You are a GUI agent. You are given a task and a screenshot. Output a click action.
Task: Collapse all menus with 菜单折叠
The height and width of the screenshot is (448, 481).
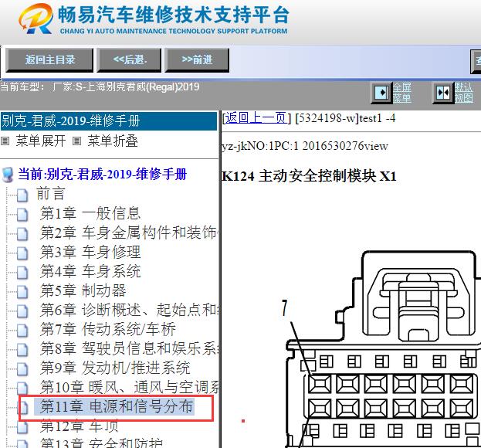[113, 141]
